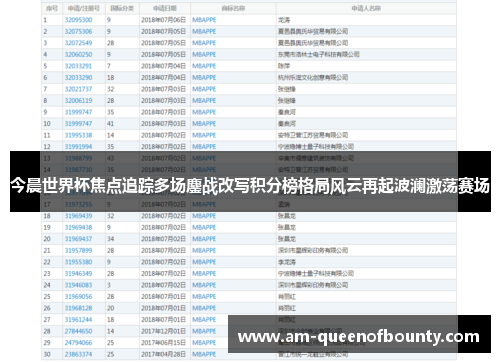Open registration number 31969437 link
The height and width of the screenshot is (362, 500).
78,239
